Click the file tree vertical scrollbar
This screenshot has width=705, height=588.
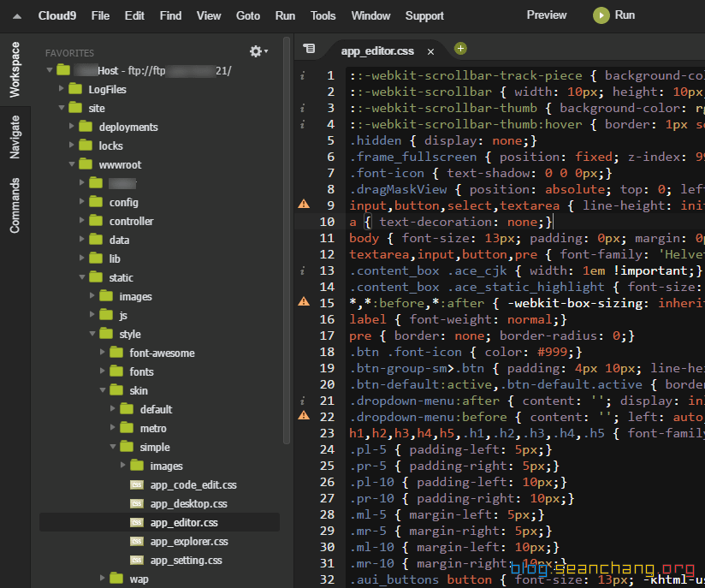click(x=287, y=241)
